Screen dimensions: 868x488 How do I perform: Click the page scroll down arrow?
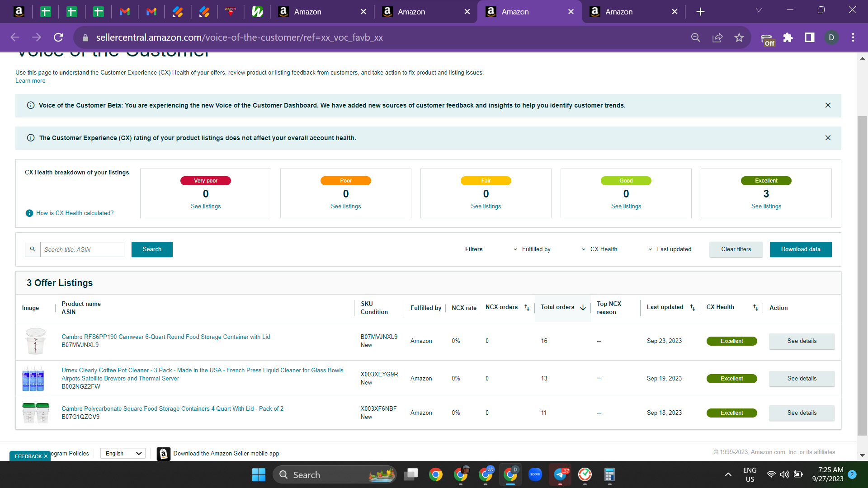(x=862, y=455)
